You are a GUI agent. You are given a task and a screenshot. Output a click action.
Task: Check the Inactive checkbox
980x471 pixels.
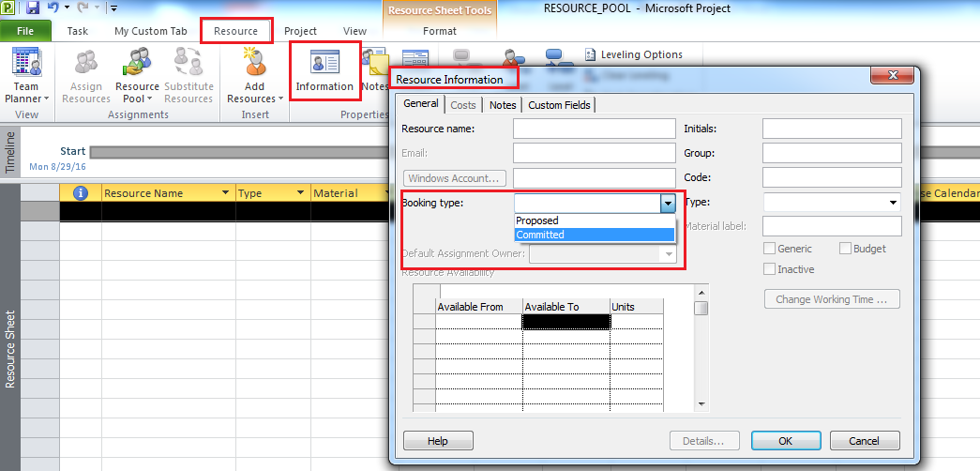coord(769,269)
